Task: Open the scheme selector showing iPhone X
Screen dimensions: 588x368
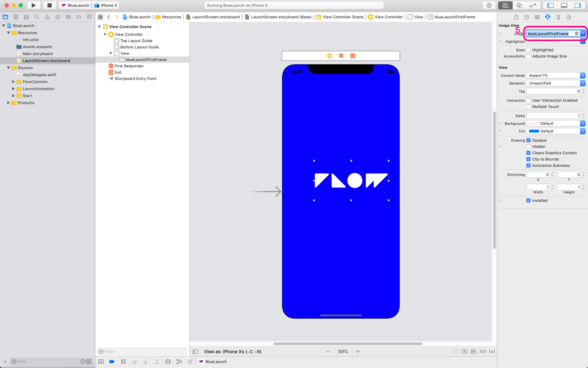Action: click(x=106, y=5)
